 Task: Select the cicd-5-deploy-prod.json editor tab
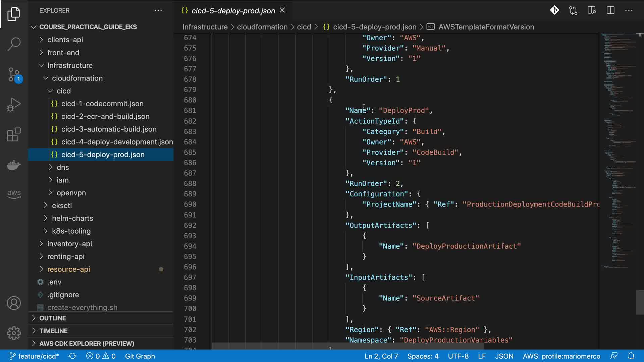click(x=233, y=11)
